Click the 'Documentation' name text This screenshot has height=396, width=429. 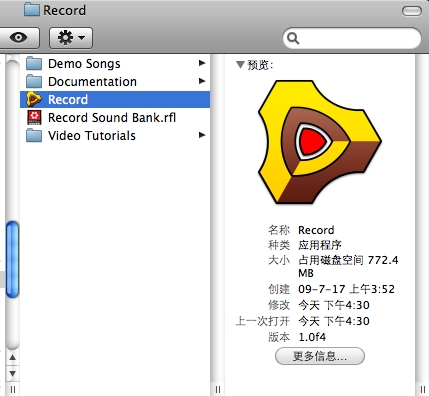pos(92,82)
